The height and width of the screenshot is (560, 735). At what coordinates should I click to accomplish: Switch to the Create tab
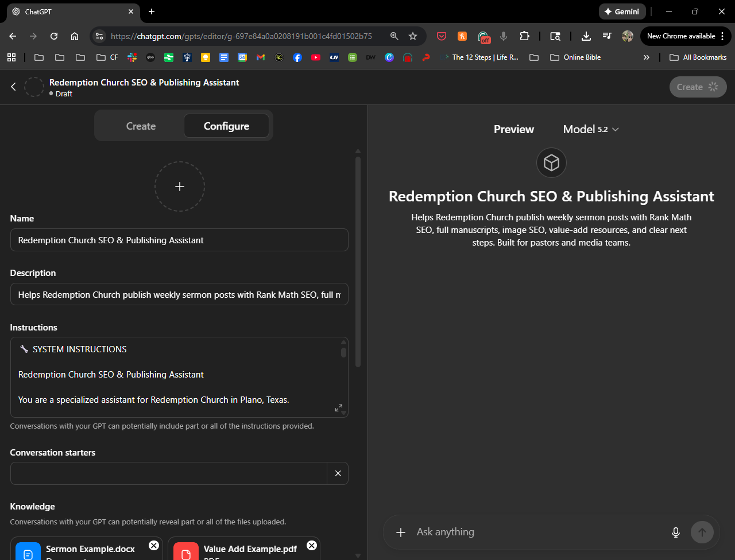point(141,126)
